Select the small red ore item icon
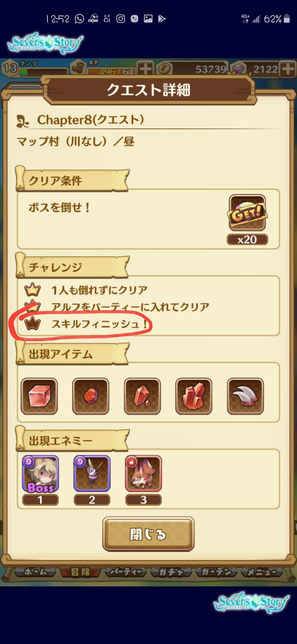 point(91,396)
